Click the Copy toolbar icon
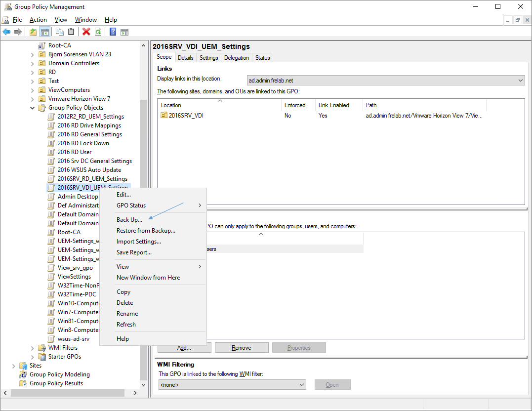This screenshot has width=532, height=411. 60,32
